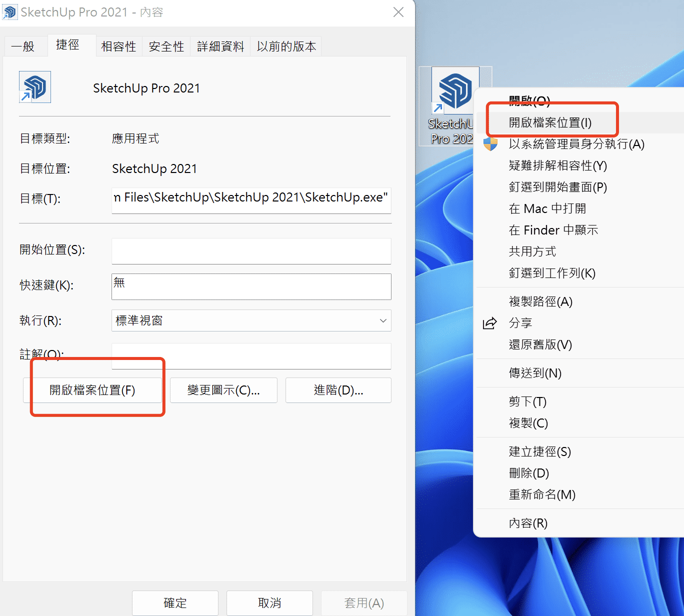This screenshot has height=616, width=684.
Task: Click the 變更圖示(C)... button
Action: coord(223,390)
